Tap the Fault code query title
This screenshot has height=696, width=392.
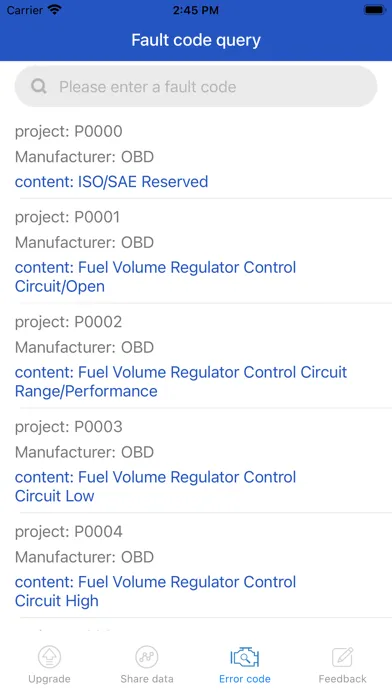[x=196, y=40]
